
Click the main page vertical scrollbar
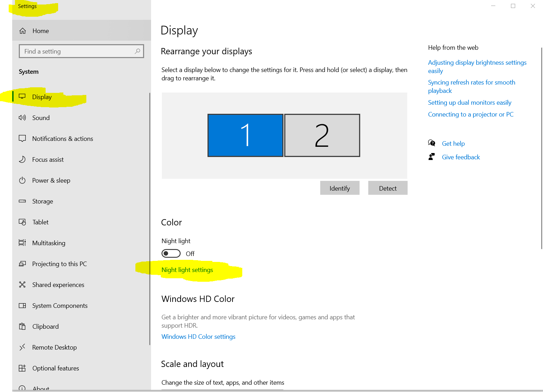[541, 148]
